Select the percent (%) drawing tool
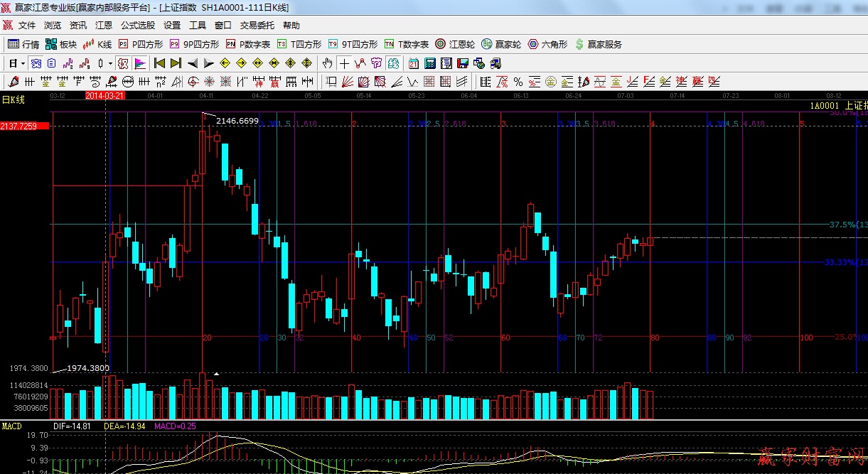Viewport: 868px width, 474px height. point(518,82)
